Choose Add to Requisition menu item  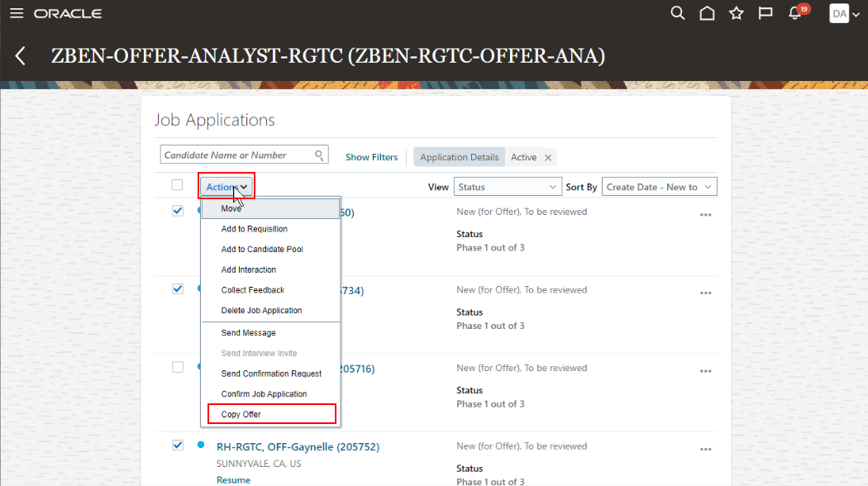click(270, 229)
